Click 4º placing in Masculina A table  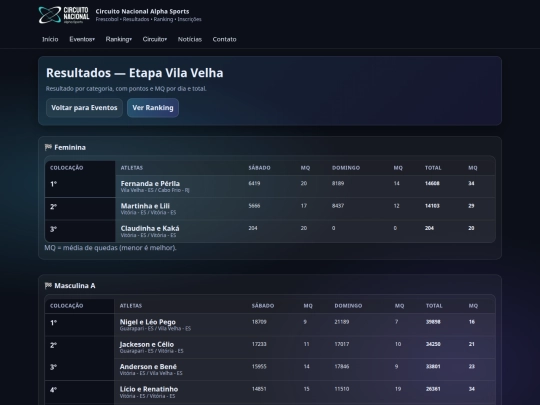[53, 390]
